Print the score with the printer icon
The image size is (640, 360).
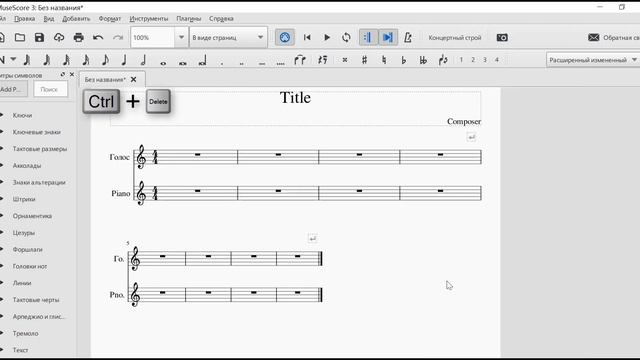[x=78, y=38]
